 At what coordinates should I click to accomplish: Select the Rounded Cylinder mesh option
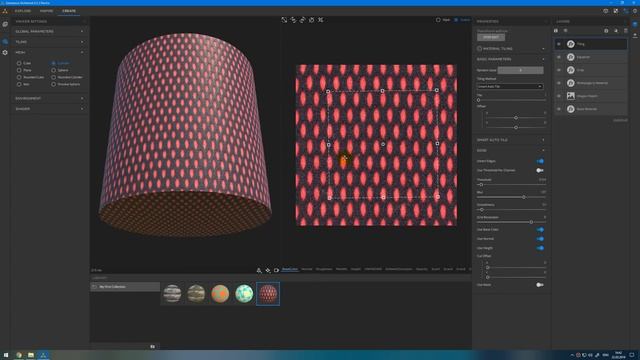pyautogui.click(x=53, y=77)
